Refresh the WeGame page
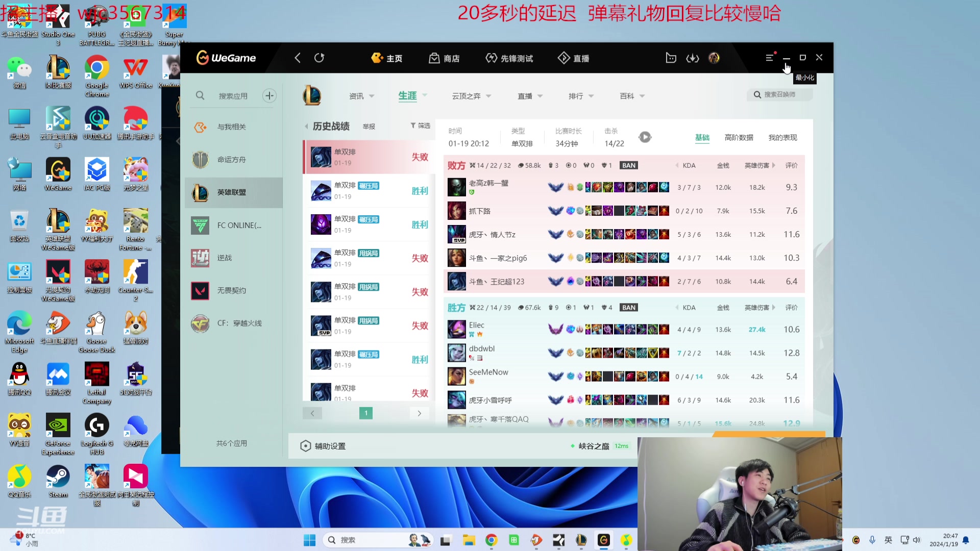The height and width of the screenshot is (551, 980). tap(320, 58)
